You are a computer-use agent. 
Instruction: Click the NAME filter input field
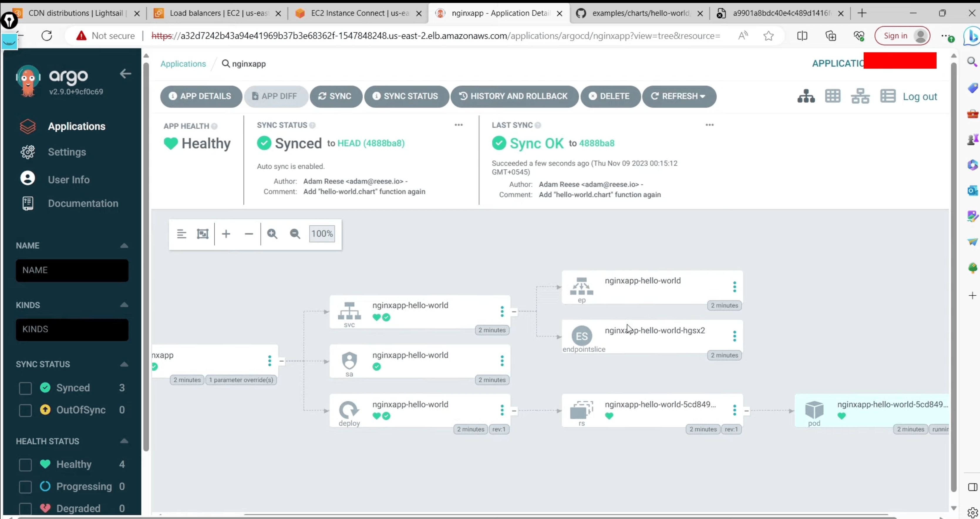72,270
